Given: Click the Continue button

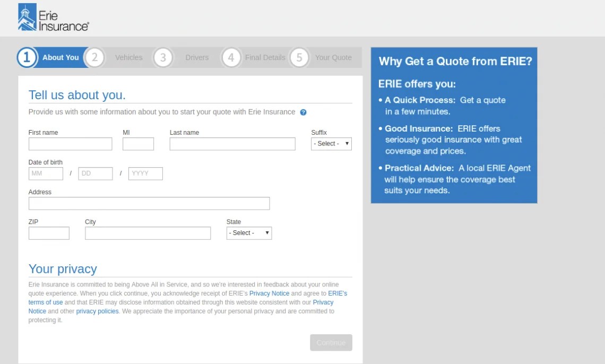Looking at the screenshot, I should (x=331, y=342).
